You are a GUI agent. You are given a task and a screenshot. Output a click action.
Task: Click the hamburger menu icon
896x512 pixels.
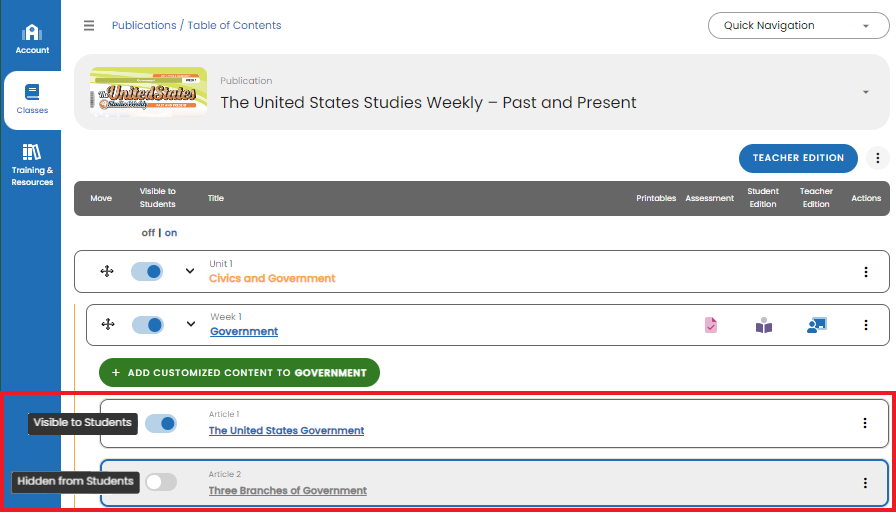(89, 26)
